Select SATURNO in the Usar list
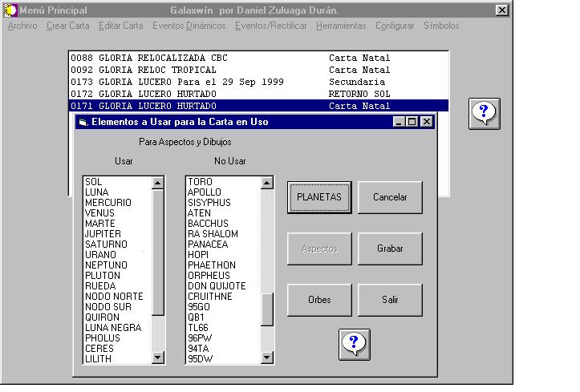This screenshot has height=392, width=580. (106, 244)
